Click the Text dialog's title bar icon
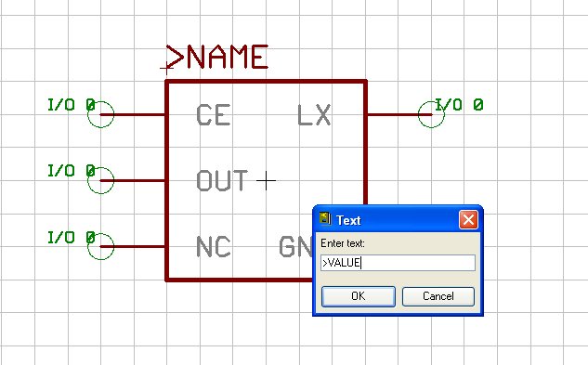The height and width of the screenshot is (365, 588). pyautogui.click(x=325, y=219)
